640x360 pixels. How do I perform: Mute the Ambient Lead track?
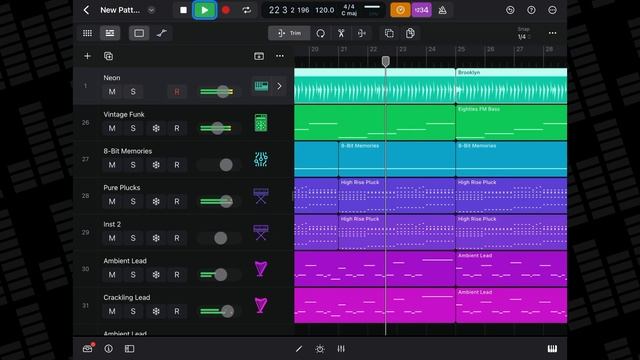tap(112, 275)
